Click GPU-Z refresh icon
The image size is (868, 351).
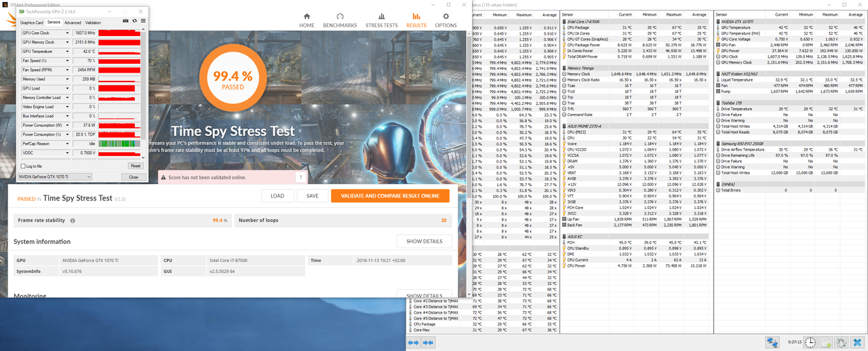click(134, 21)
